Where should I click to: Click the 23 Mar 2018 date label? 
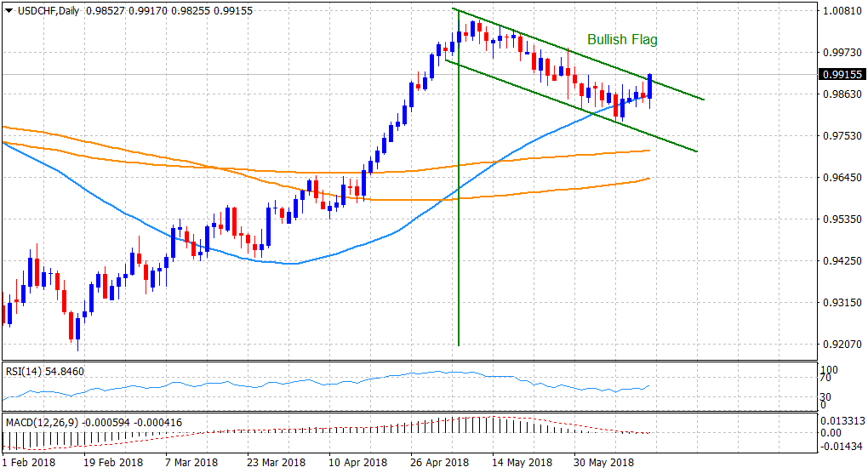point(277,463)
